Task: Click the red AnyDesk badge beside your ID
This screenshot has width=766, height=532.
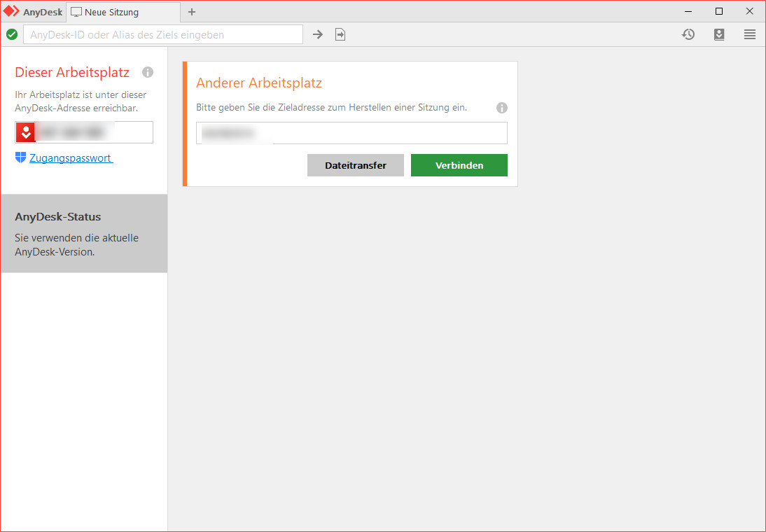Action: (x=25, y=132)
